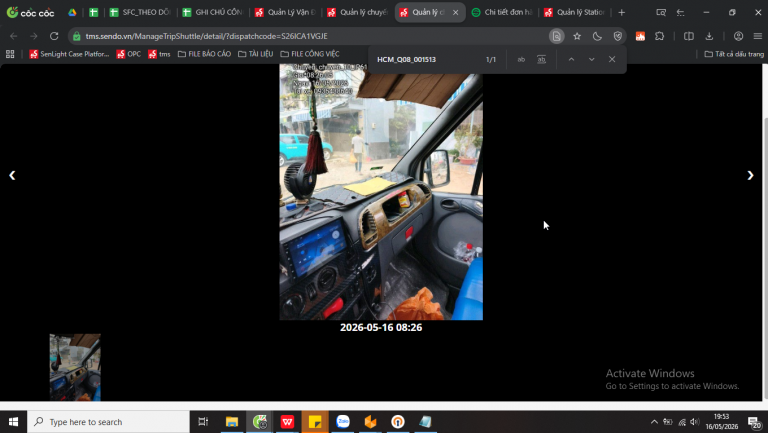Open the Downloads panel

(709, 36)
